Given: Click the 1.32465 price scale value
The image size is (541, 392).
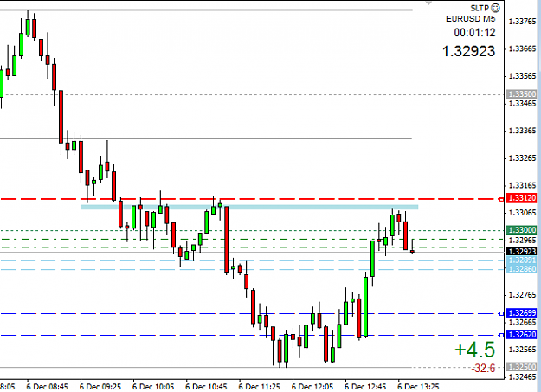Looking at the screenshot, I should 522,376.
